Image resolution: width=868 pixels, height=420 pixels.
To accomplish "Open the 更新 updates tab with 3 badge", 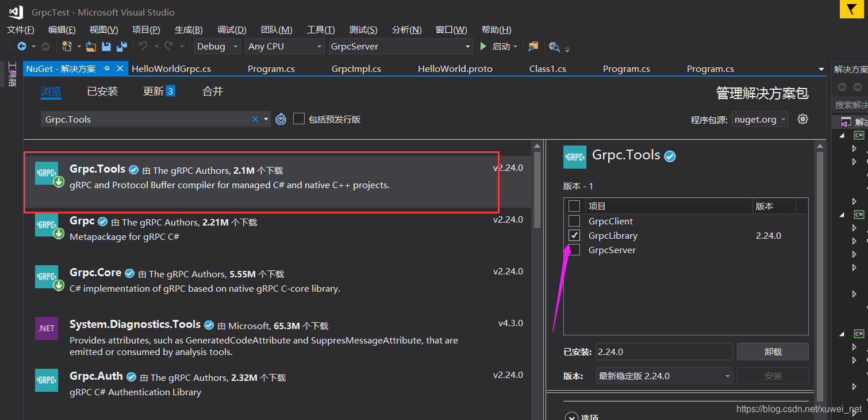I will point(159,91).
